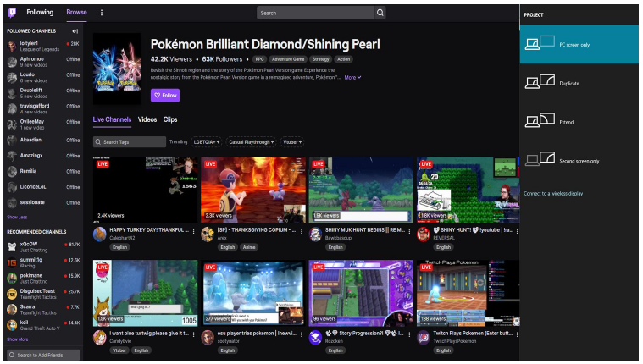Select Live Channels tab
The height and width of the screenshot is (364, 643).
tap(112, 119)
